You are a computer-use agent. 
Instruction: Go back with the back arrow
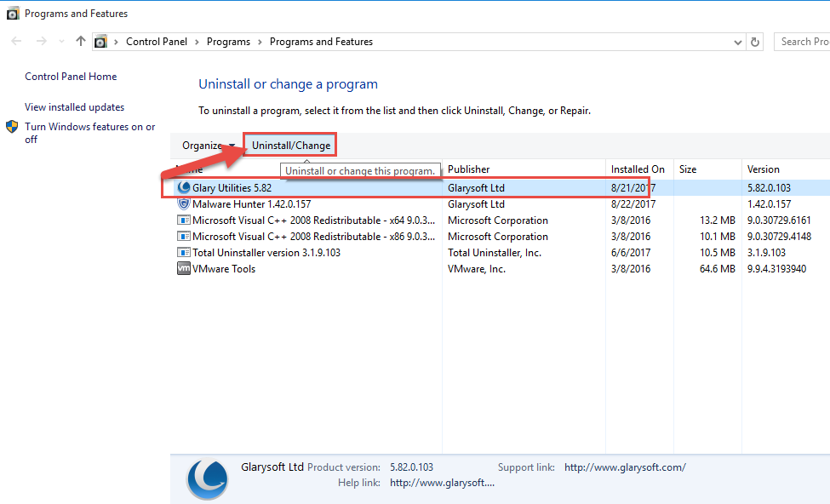pos(16,42)
